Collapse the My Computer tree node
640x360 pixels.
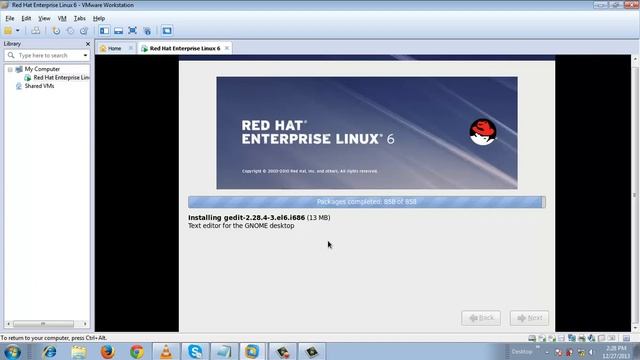click(x=10, y=69)
